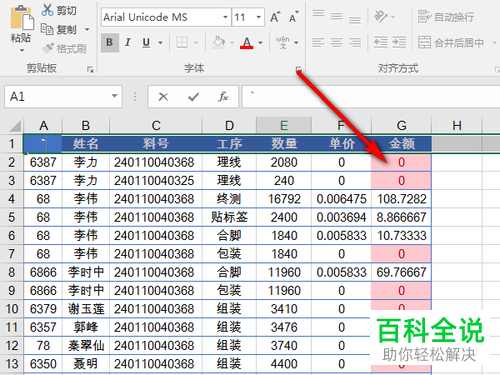This screenshot has width=500, height=375.
Task: Open underline style dropdown arrow
Action: coord(160,43)
